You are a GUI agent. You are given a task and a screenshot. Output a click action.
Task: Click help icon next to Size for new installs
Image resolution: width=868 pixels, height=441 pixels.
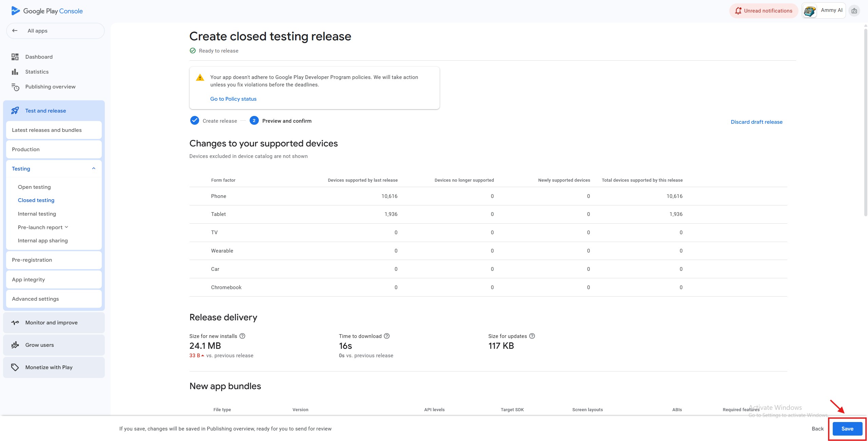[242, 336]
